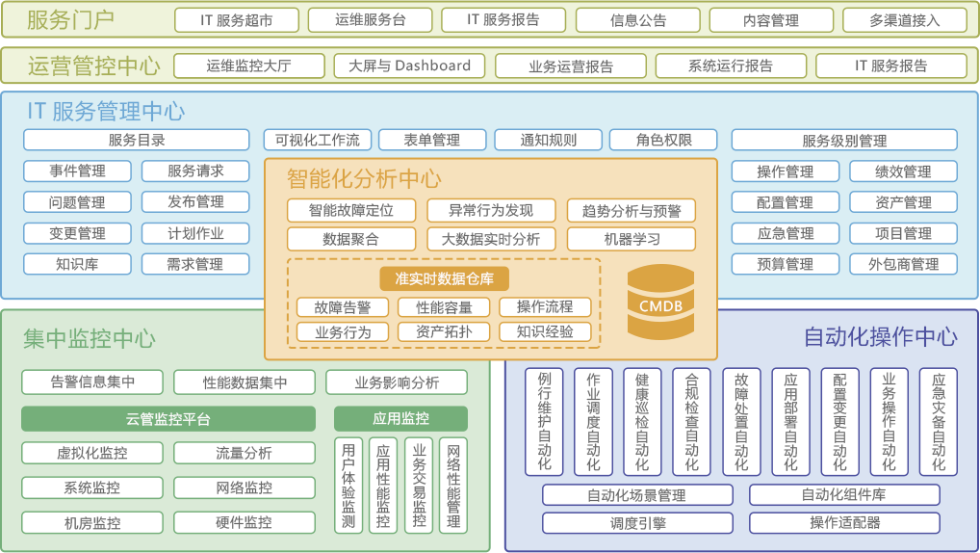
Task: Select the vertical 例行维护自动化 box
Action: pos(544,421)
